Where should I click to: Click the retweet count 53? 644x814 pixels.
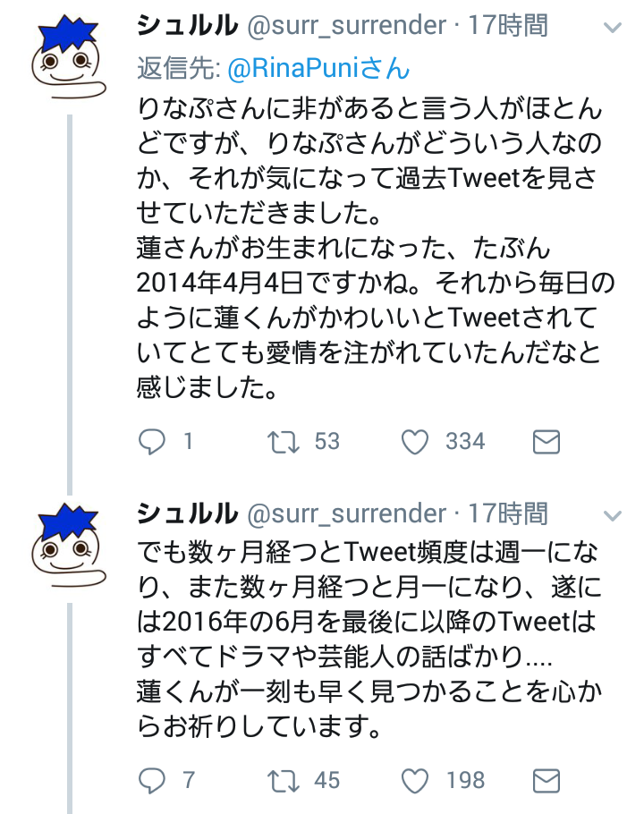pyautogui.click(x=326, y=440)
